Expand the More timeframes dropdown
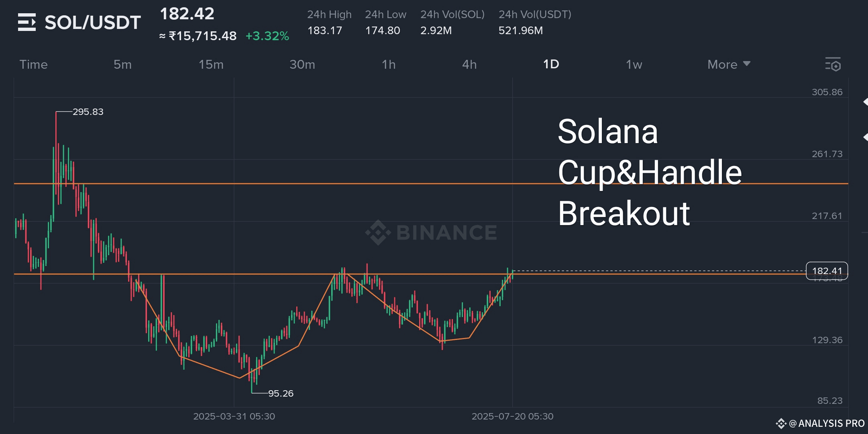Screen dimensions: 868x434 tap(729, 64)
